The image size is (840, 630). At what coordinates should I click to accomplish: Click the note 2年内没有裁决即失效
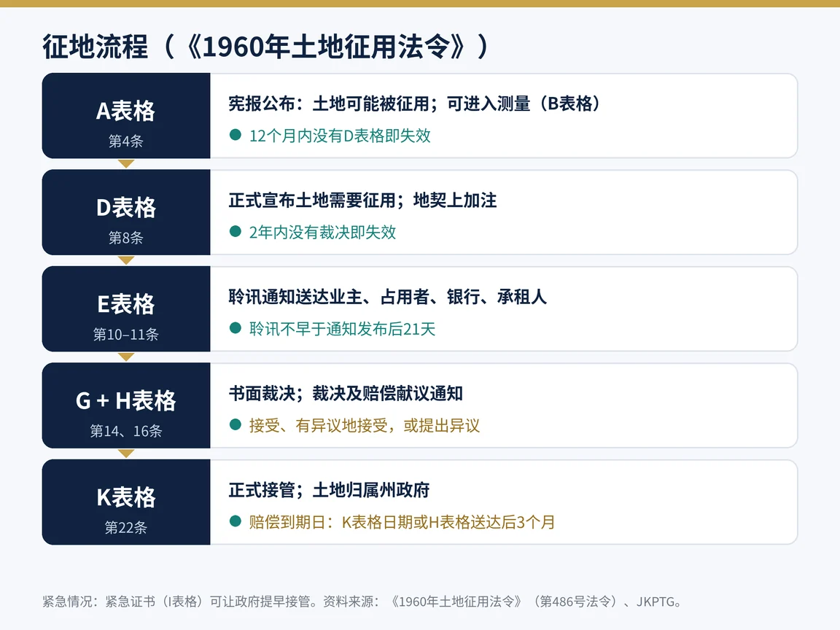coord(322,232)
